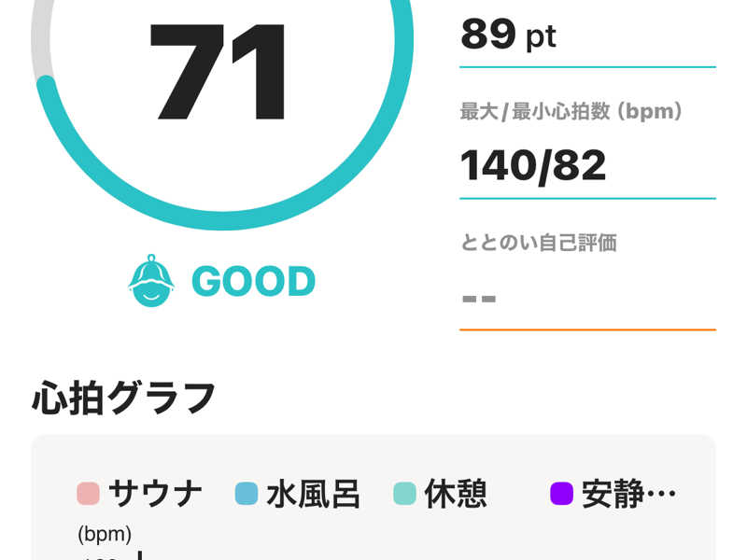Select the pink サウナ legend swatch

(88, 494)
